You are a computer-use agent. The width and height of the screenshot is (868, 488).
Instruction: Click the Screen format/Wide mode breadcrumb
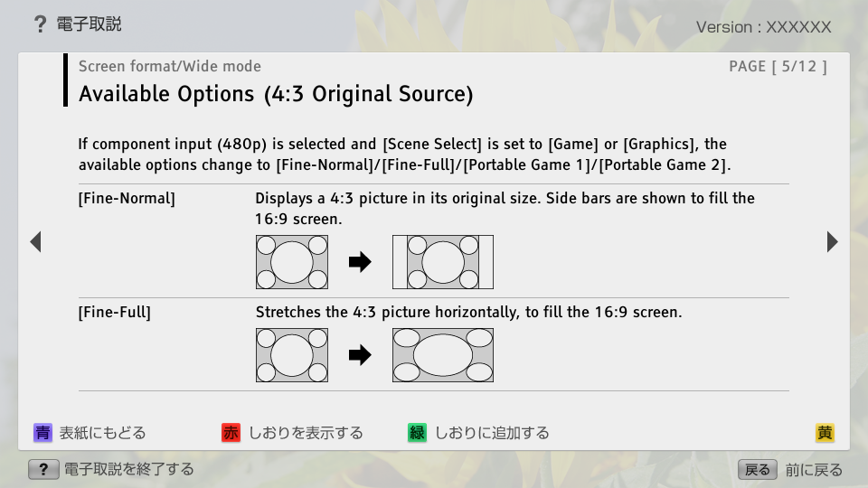pyautogui.click(x=170, y=66)
